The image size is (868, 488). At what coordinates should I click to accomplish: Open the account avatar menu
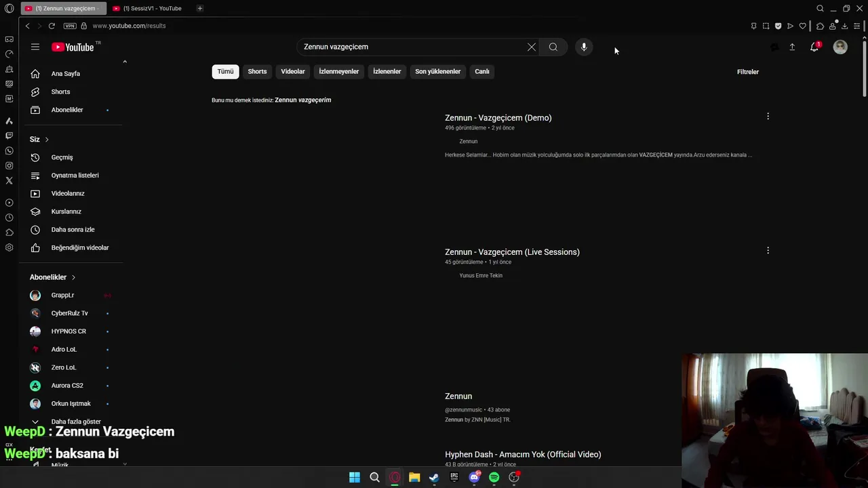click(x=840, y=47)
